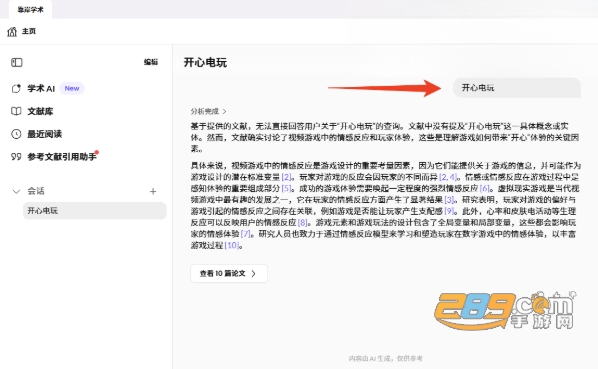
Task: Open 最近阅读 menu item
Action: pyautogui.click(x=44, y=134)
